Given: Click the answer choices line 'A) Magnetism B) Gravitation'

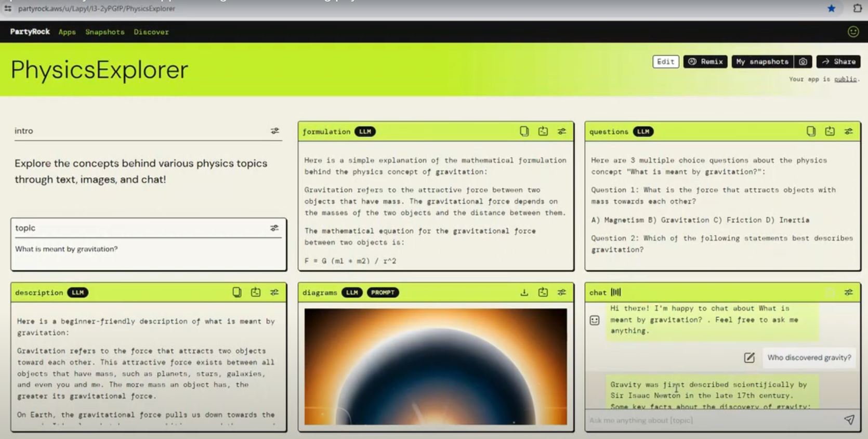Looking at the screenshot, I should click(700, 220).
